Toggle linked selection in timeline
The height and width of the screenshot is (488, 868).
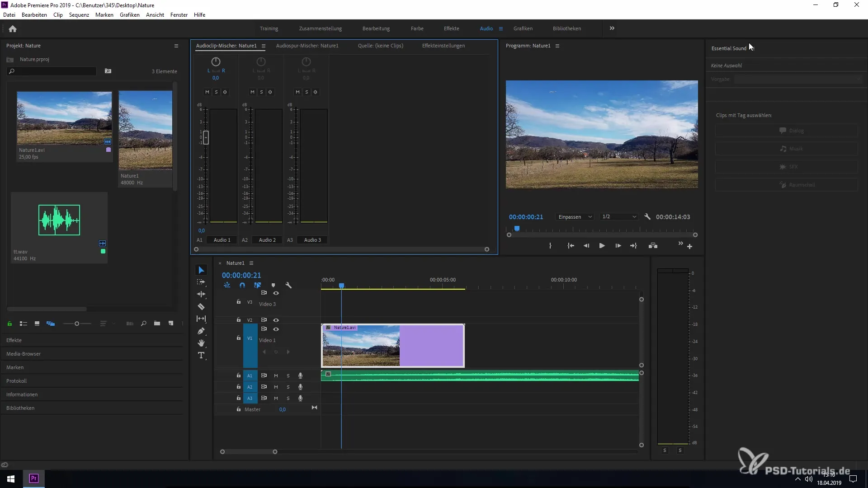(x=258, y=285)
